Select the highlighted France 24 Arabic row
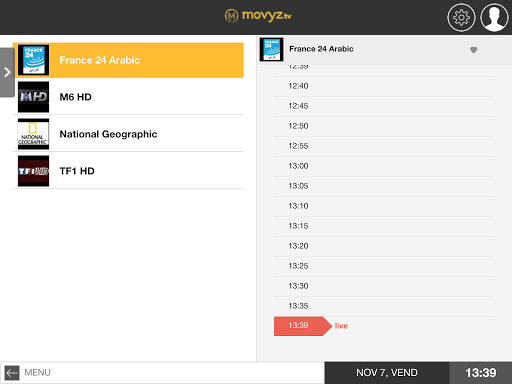The height and width of the screenshot is (384, 512). [128, 60]
